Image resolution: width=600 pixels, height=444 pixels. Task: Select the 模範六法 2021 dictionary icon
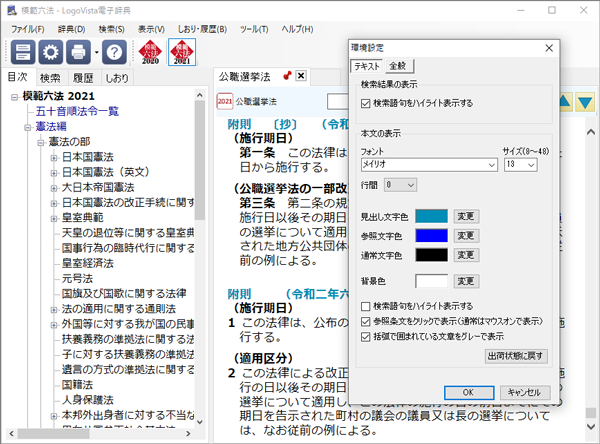(182, 52)
